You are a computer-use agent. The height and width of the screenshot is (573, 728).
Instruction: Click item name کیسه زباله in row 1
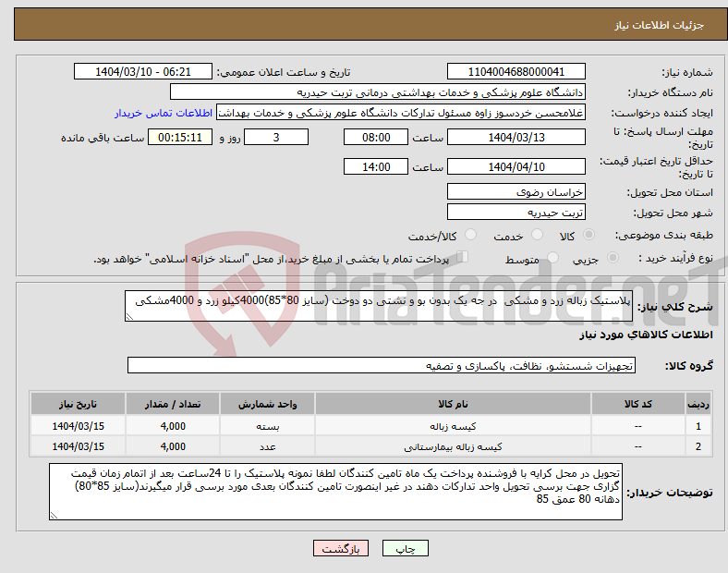point(453,426)
